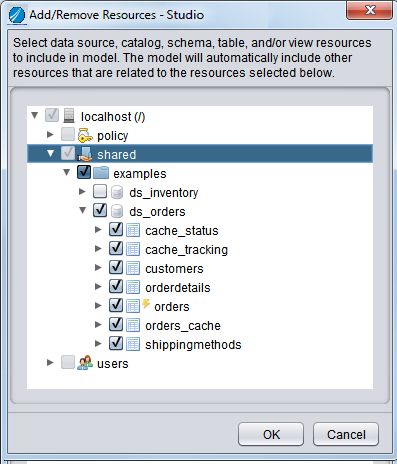Click the ds_orders database icon
Viewport: 397px width, 464px height.
coord(117,211)
